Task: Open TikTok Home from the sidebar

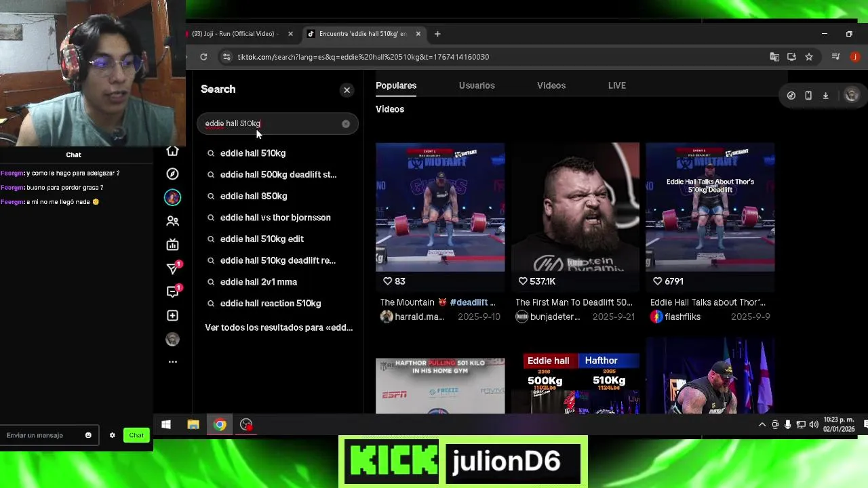Action: pos(172,151)
